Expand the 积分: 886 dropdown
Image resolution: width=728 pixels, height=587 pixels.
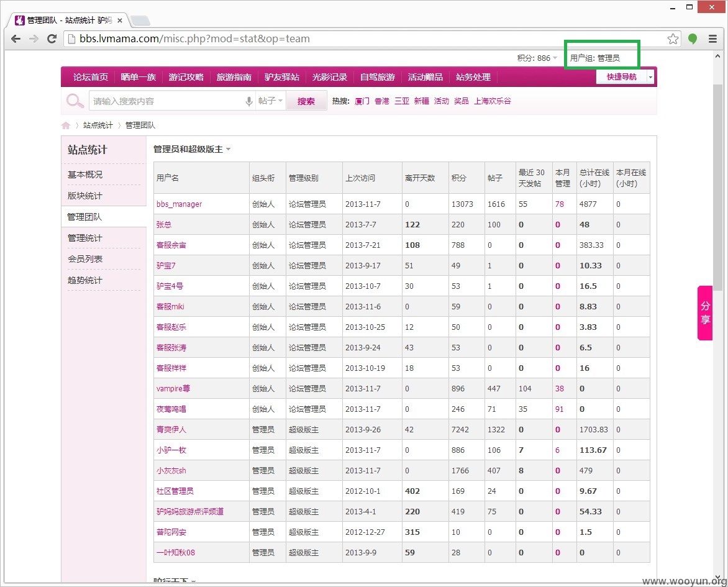pyautogui.click(x=537, y=58)
